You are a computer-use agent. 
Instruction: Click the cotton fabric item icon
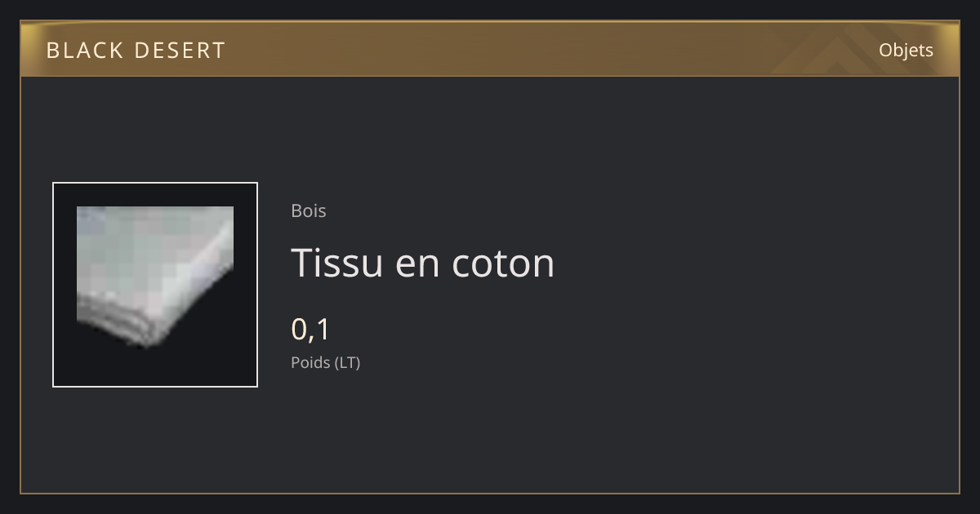155,277
